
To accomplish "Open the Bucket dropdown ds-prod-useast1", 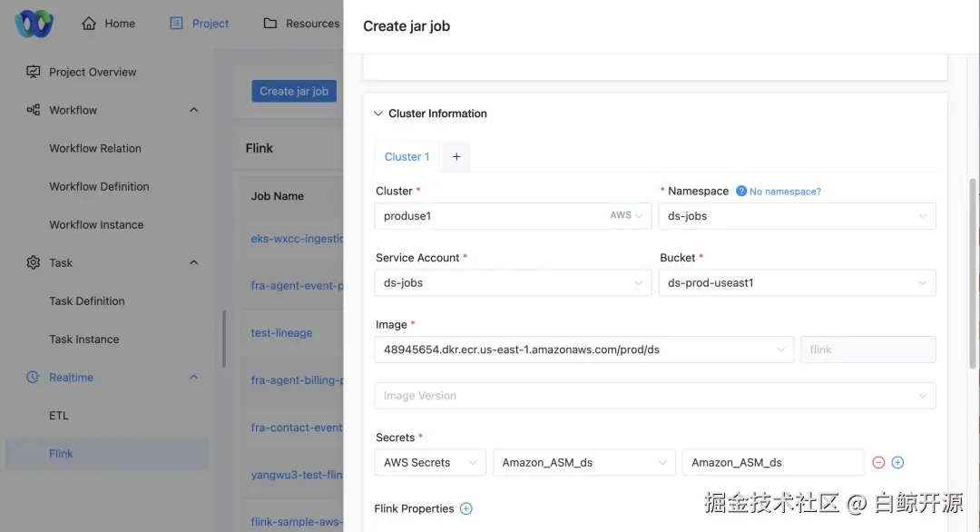I will [x=797, y=282].
